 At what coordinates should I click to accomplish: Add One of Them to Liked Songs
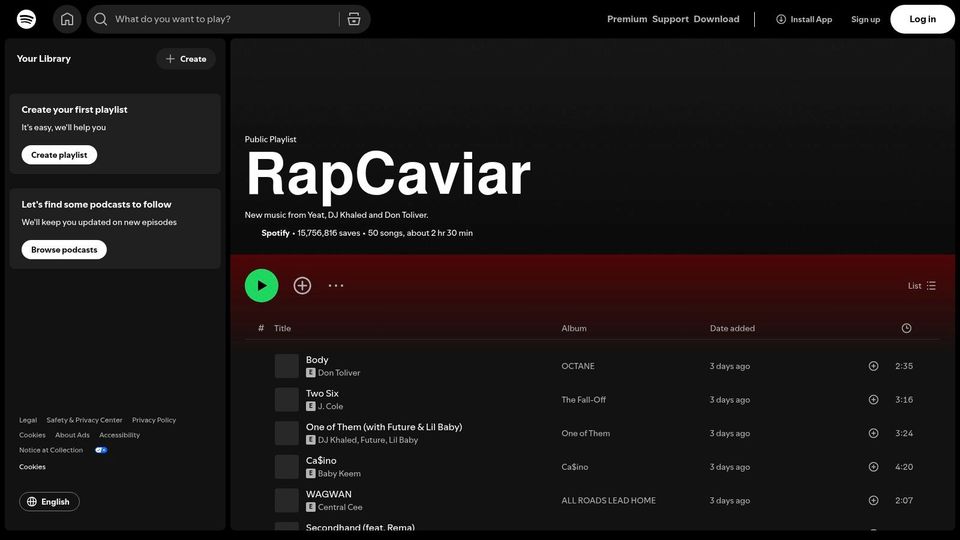(874, 433)
